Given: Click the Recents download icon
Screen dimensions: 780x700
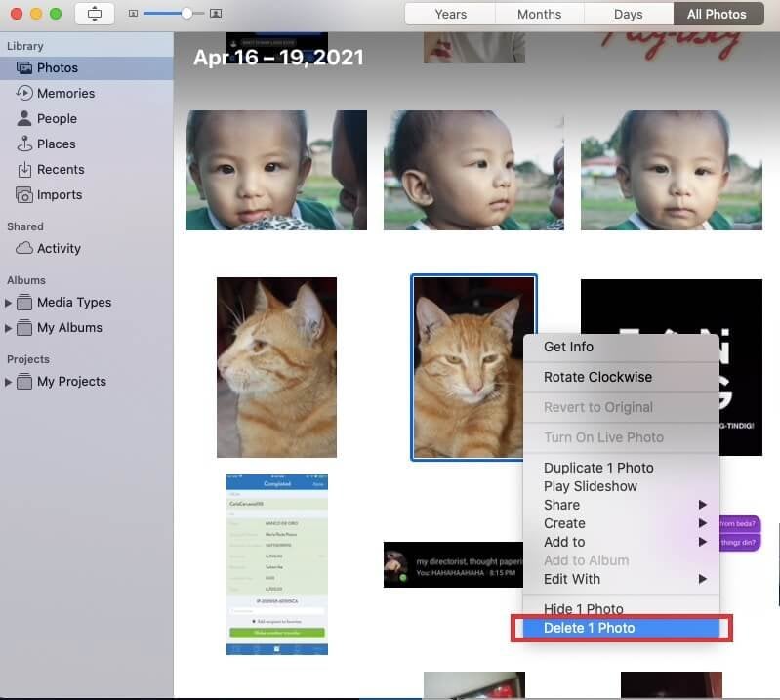Looking at the screenshot, I should [x=24, y=169].
